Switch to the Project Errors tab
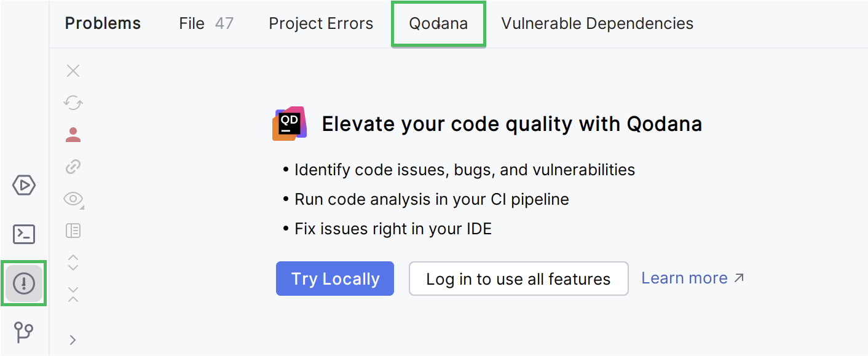868x356 pixels. 321,23
